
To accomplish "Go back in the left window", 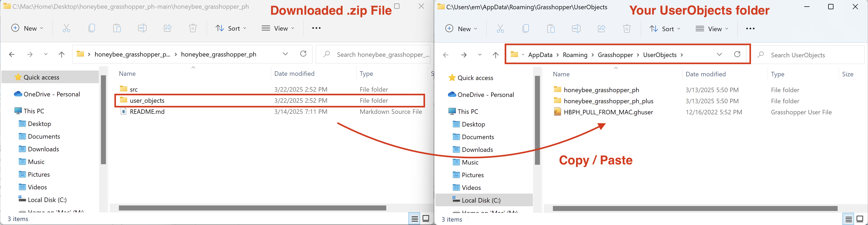I will coord(12,54).
